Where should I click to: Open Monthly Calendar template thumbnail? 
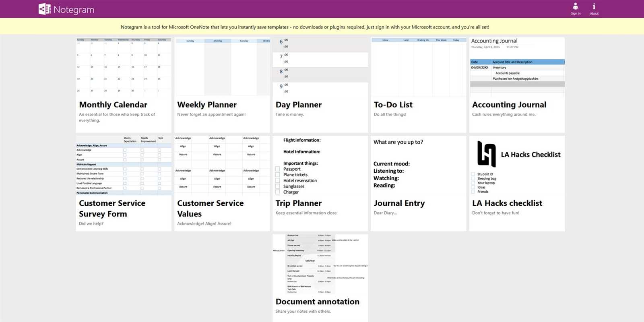point(124,66)
